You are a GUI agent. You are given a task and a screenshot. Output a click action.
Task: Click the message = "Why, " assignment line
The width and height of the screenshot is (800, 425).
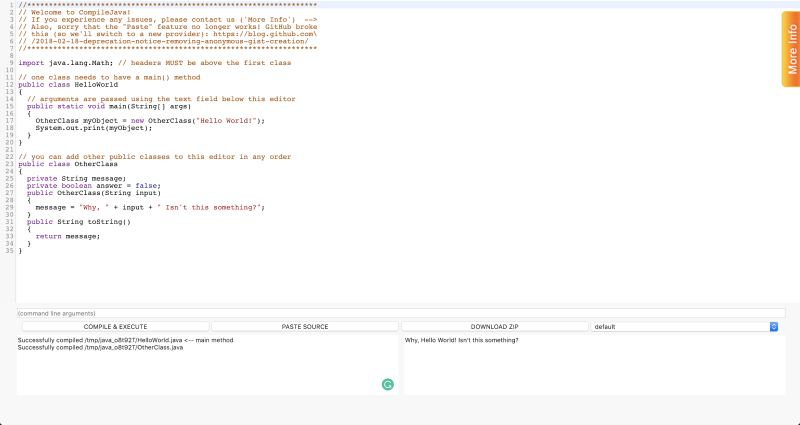(x=150, y=208)
